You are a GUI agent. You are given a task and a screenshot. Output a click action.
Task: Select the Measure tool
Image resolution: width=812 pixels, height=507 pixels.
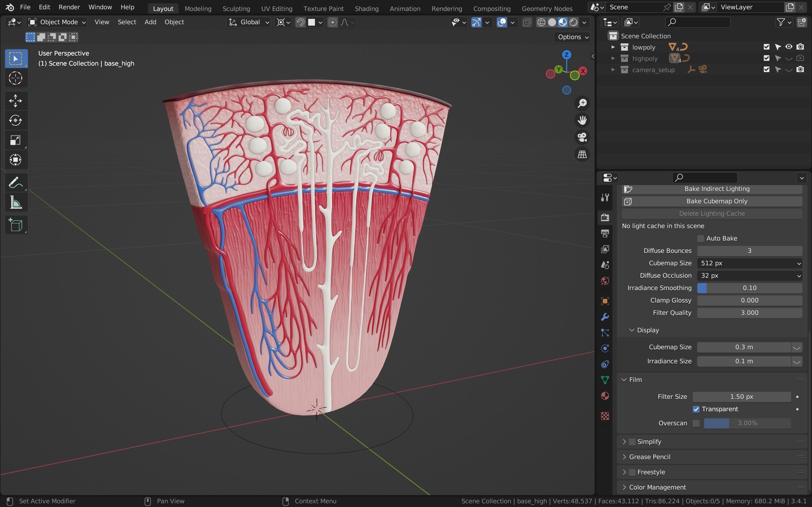click(16, 203)
